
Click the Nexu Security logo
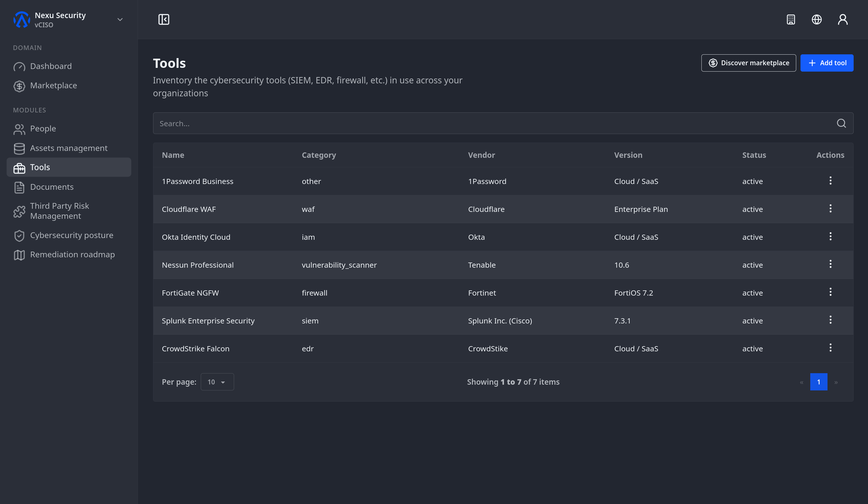click(22, 19)
